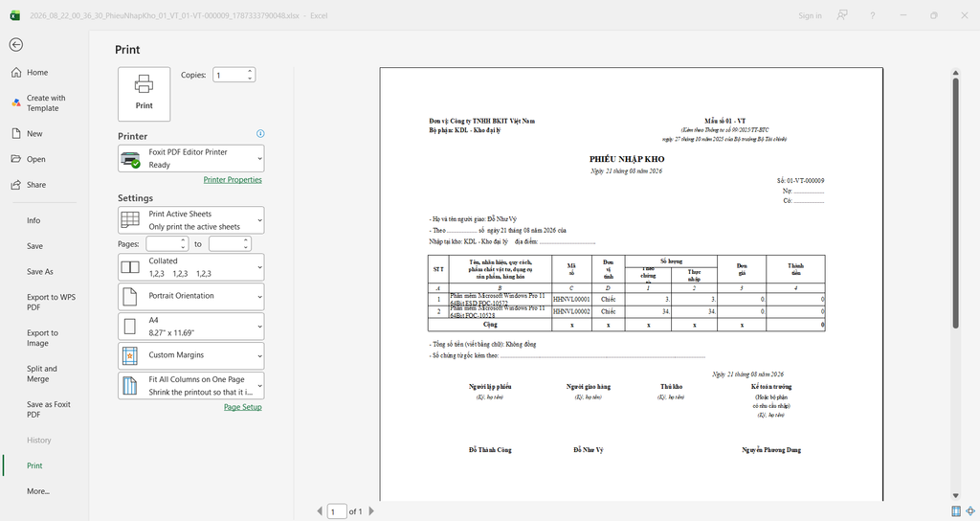Viewport: 980px width, 521px height.
Task: Click the preview vertical scrollbar thumb
Action: tap(956, 203)
